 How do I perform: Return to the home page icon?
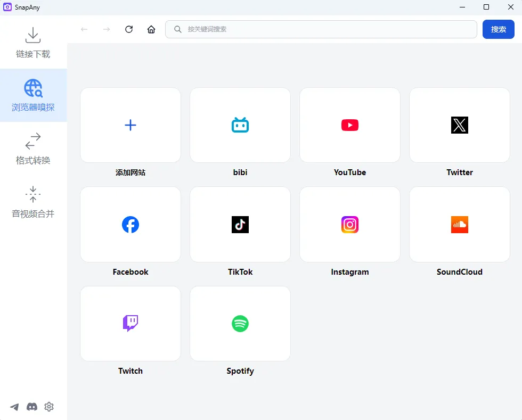(151, 29)
